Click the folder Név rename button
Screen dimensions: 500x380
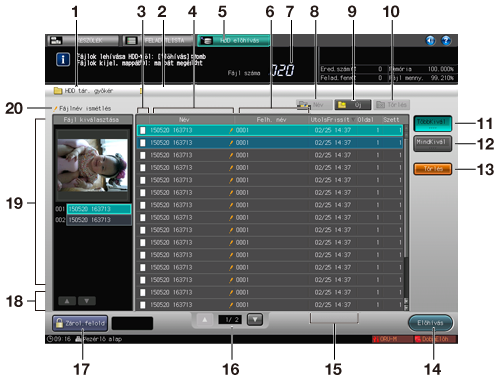tap(314, 105)
